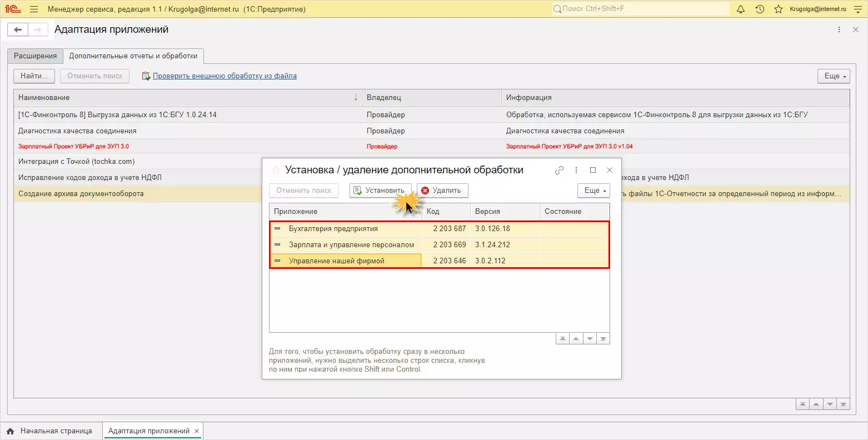The width and height of the screenshot is (868, 440).
Task: Select Управление нашей фирмой application name
Action: [337, 261]
